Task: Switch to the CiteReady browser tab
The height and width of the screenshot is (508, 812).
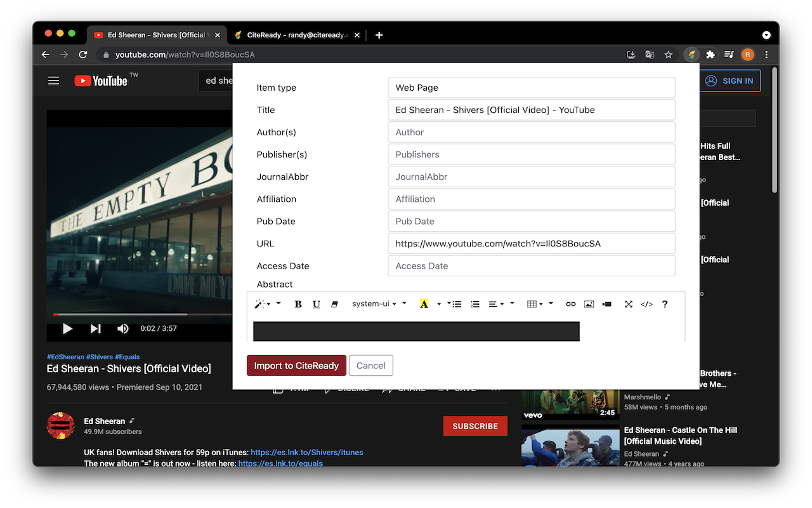Action: coord(297,35)
